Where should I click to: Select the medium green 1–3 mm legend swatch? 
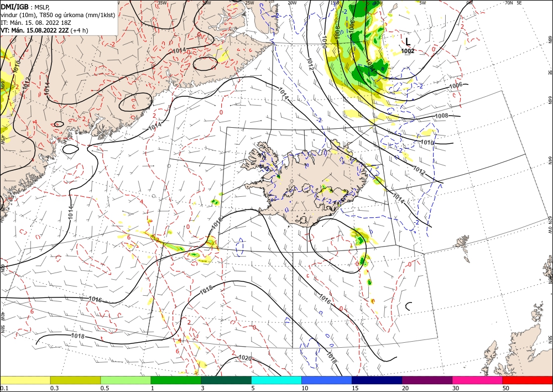176,380
